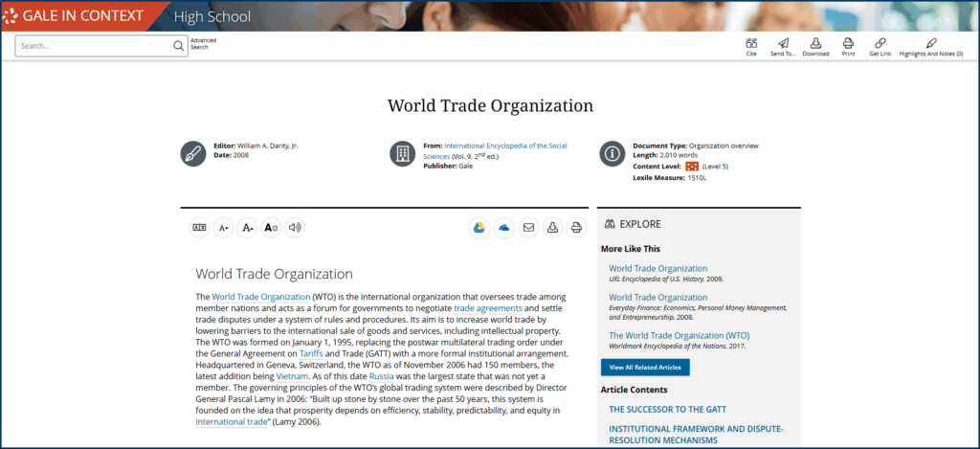
Task: Open the Send To paper-plane icon
Action: [x=783, y=43]
